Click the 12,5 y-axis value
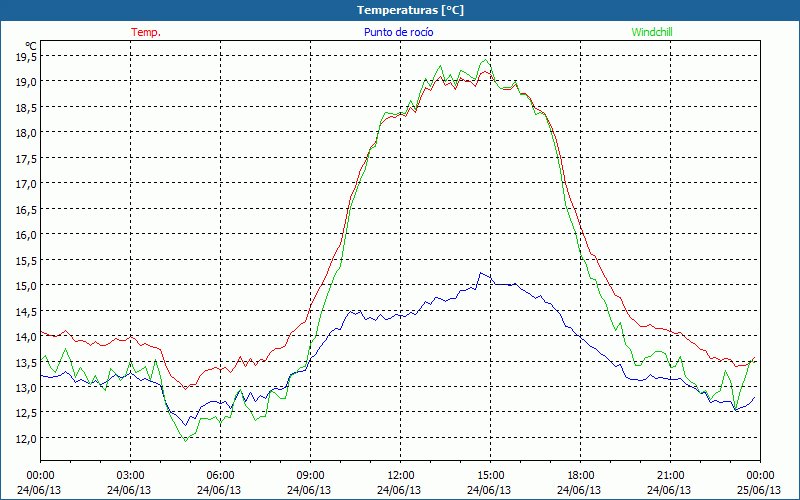The width and height of the screenshot is (800, 500). 26,413
